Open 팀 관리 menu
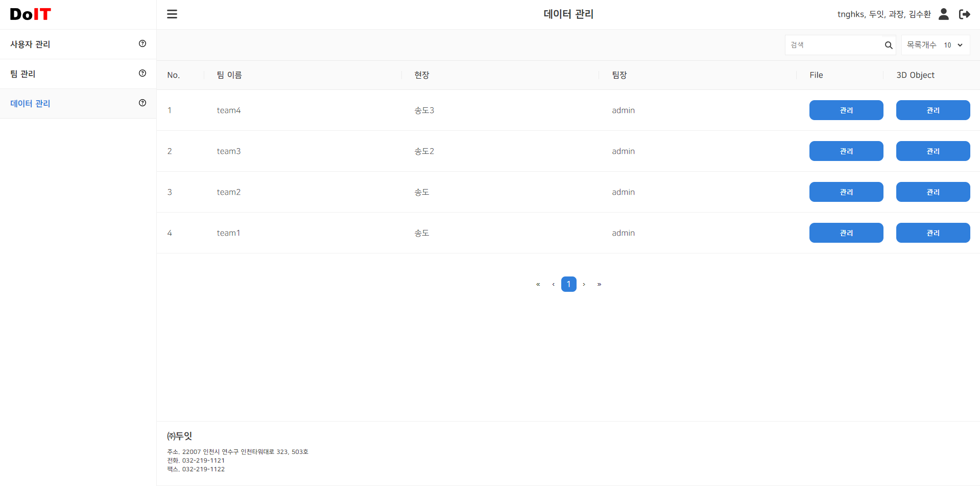This screenshot has width=980, height=486. click(78, 74)
